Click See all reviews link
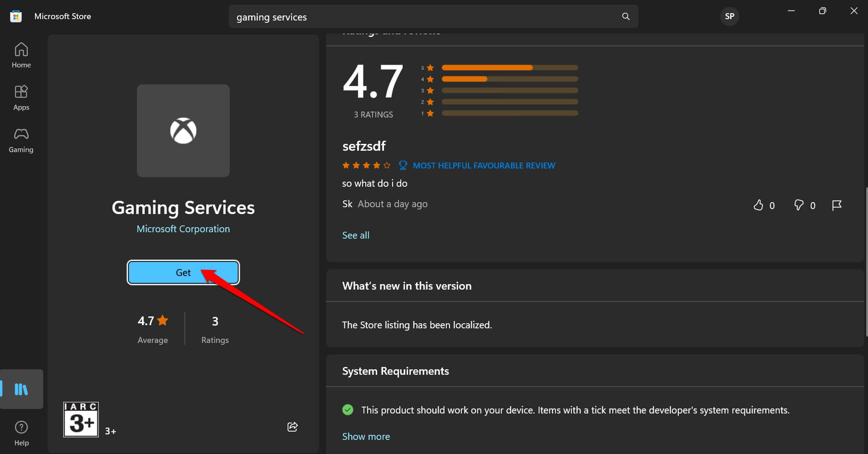Viewport: 868px width, 454px height. point(355,235)
